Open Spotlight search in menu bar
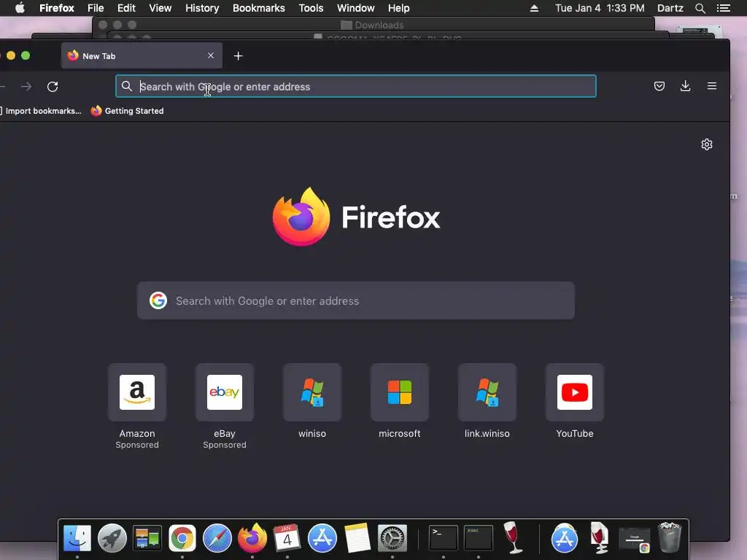 tap(700, 8)
